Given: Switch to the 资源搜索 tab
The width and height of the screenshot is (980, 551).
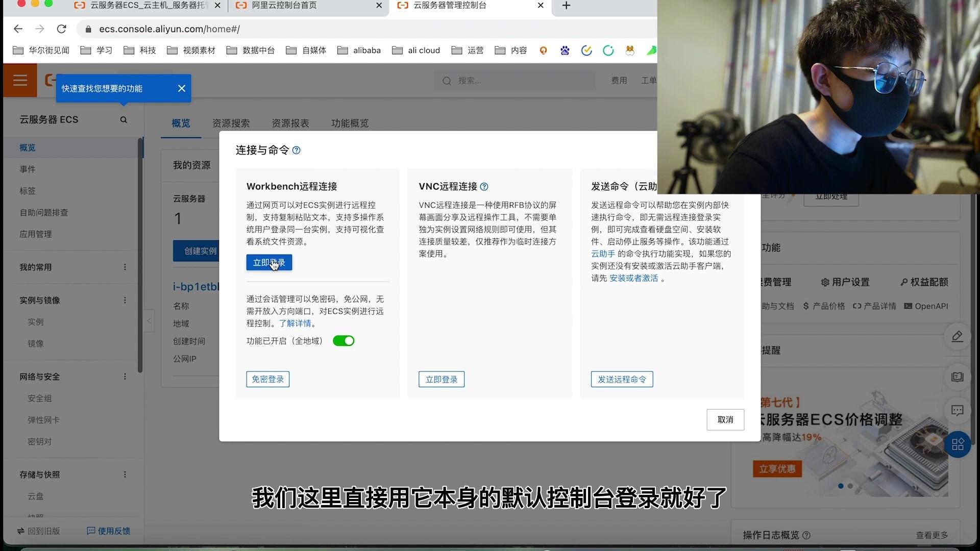Looking at the screenshot, I should (x=231, y=123).
